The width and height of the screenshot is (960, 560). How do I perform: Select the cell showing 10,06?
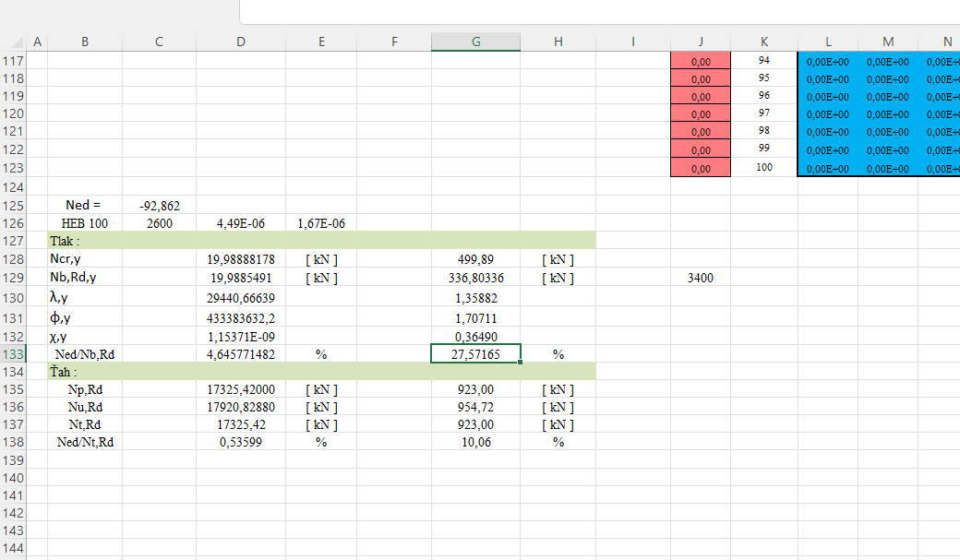point(475,442)
